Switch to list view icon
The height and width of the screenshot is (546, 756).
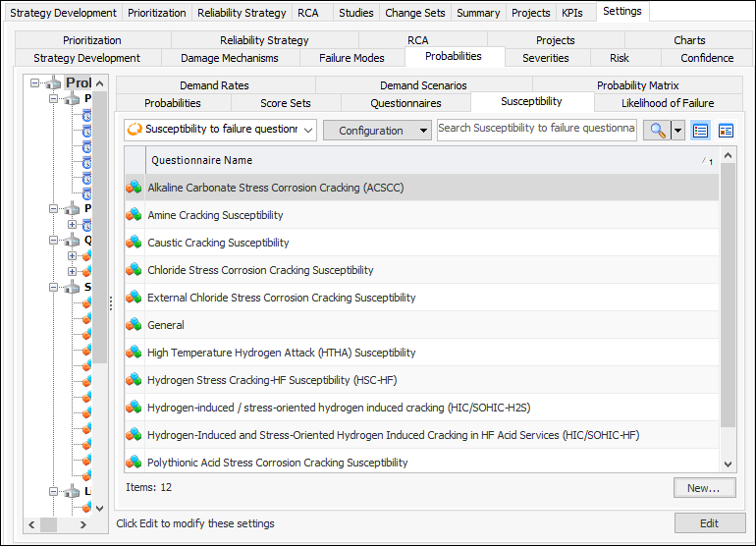pyautogui.click(x=701, y=131)
